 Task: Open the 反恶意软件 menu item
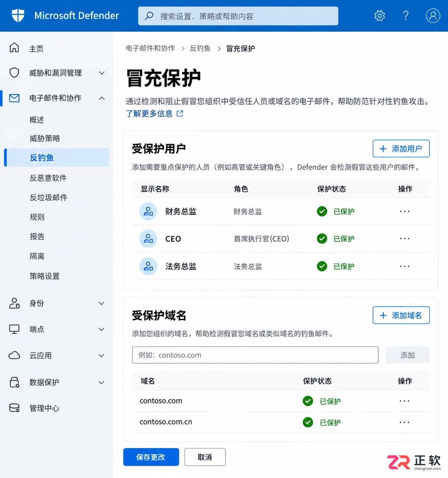tap(48, 178)
